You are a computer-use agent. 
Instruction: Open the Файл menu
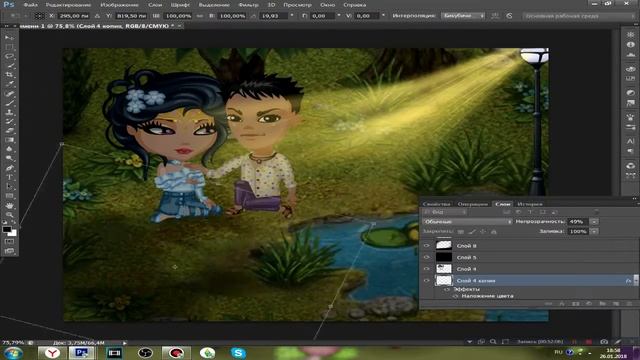[30, 5]
